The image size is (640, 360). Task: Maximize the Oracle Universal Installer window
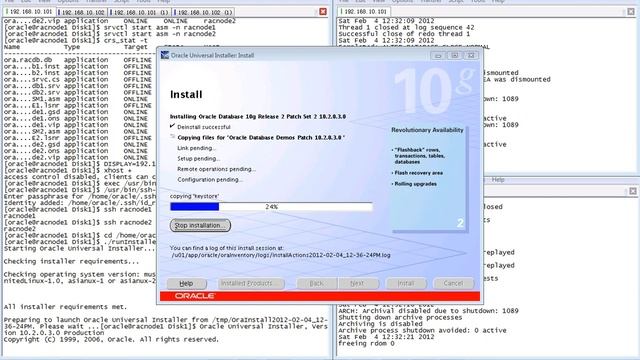(454, 55)
